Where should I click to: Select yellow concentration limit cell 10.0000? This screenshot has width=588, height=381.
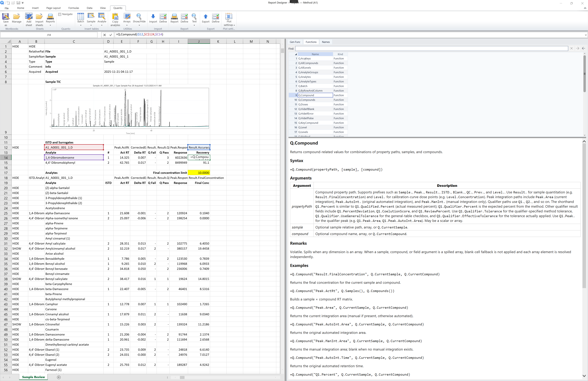(x=199, y=173)
